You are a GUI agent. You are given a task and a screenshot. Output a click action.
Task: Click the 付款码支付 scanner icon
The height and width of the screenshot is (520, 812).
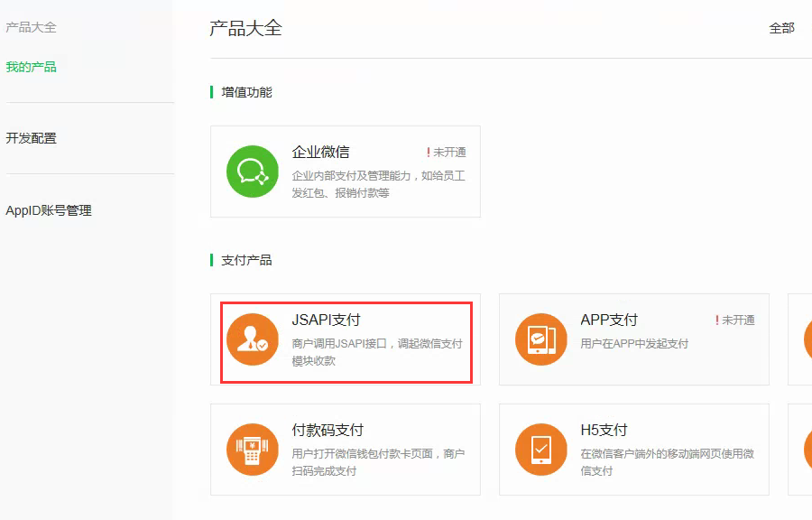point(253,450)
